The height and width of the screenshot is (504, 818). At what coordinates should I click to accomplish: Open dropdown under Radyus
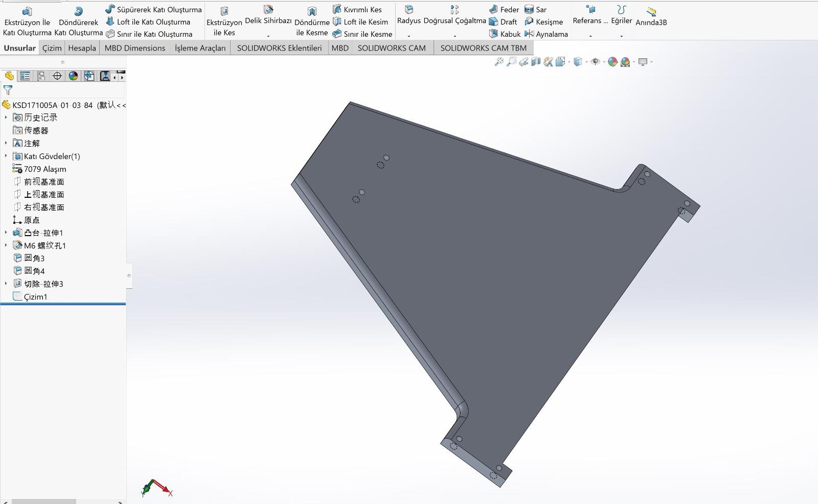pos(409,36)
